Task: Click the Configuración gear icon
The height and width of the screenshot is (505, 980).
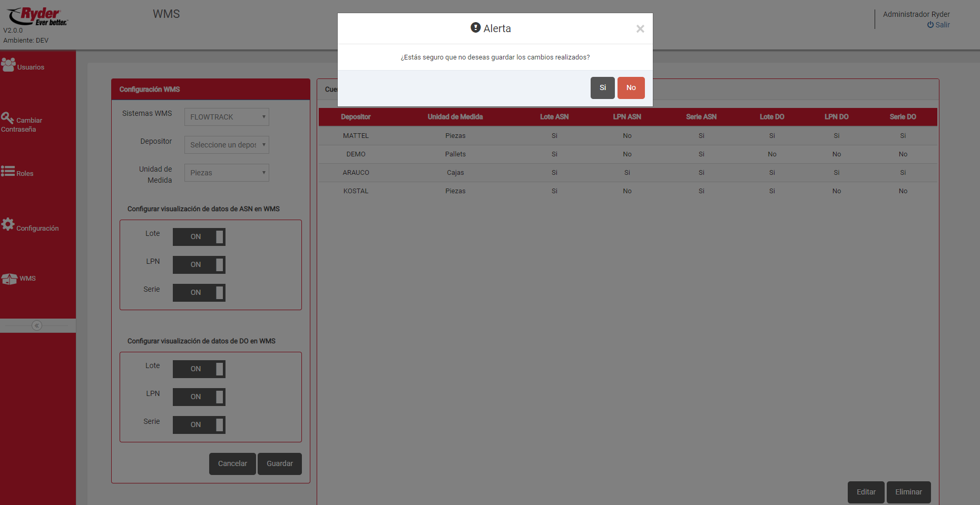Action: click(x=8, y=224)
